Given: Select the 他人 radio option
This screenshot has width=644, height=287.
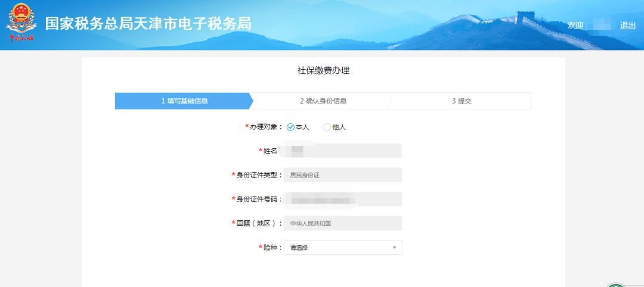Looking at the screenshot, I should (335, 127).
